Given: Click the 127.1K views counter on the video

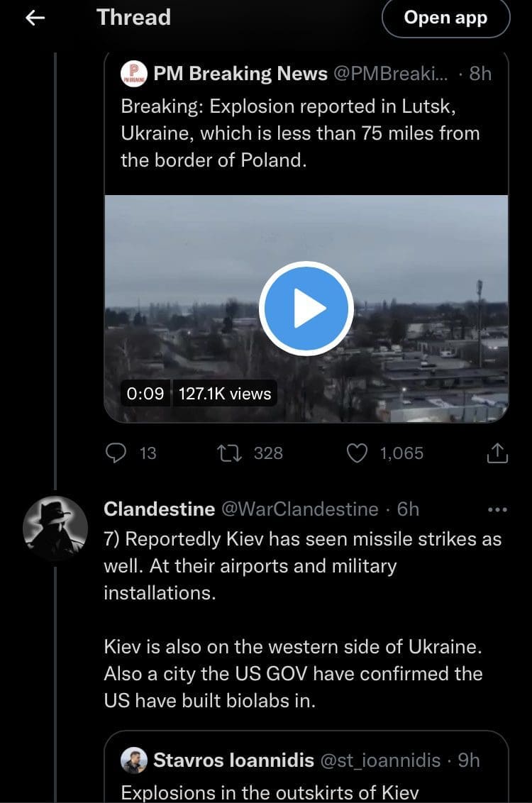Looking at the screenshot, I should pyautogui.click(x=225, y=393).
